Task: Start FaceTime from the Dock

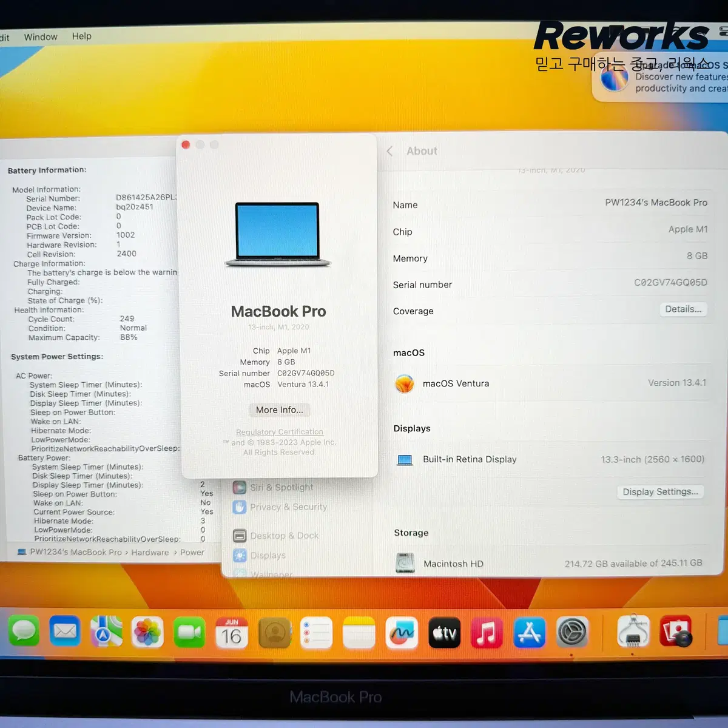Action: click(189, 632)
